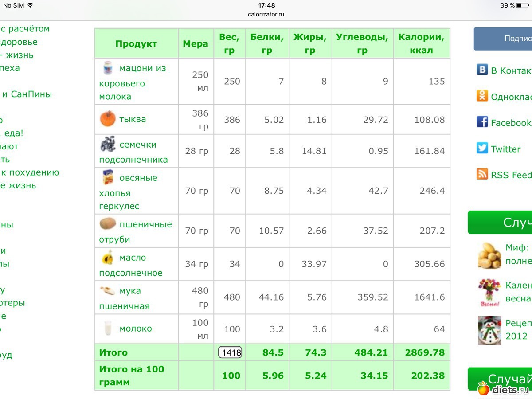
Task: Edit the total weight field 1418
Action: click(230, 352)
